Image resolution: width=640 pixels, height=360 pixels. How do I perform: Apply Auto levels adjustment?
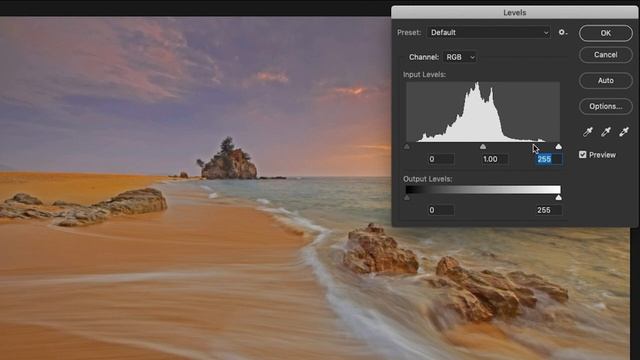[606, 80]
